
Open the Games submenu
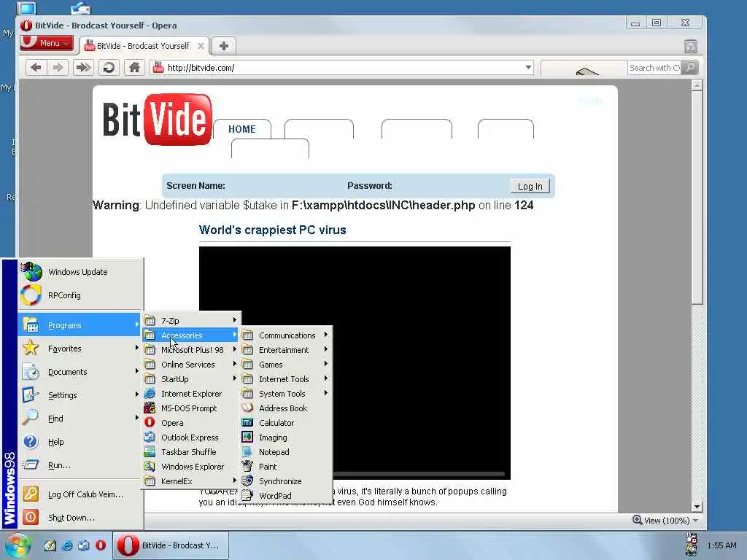(286, 365)
